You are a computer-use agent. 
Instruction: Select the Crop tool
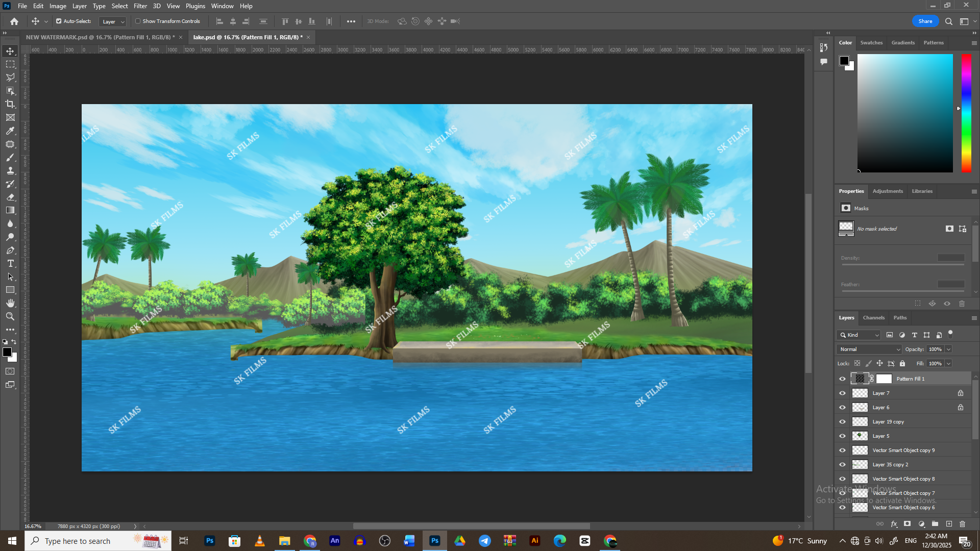[10, 104]
